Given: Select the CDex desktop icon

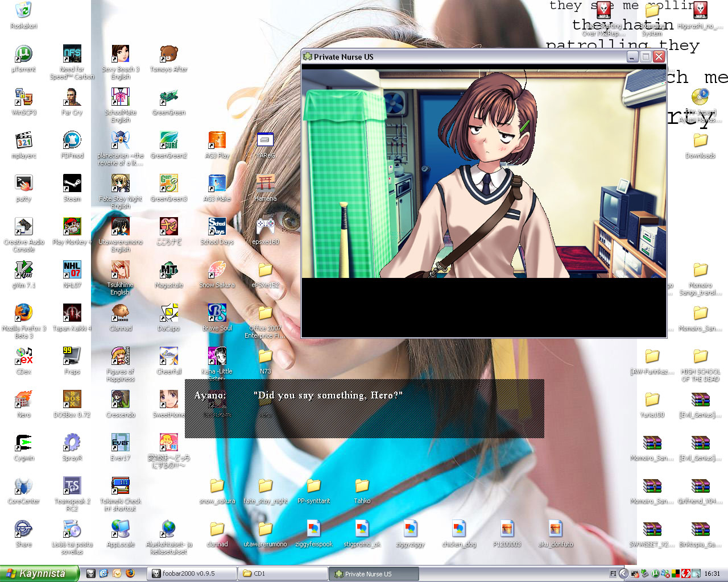Looking at the screenshot, I should click(23, 356).
